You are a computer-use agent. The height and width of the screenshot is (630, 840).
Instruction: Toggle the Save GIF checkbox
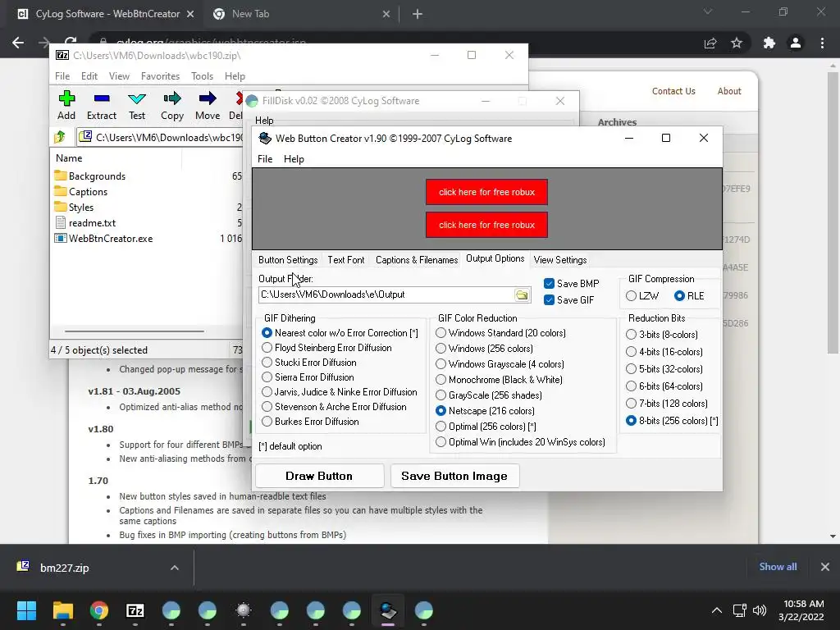tap(549, 300)
